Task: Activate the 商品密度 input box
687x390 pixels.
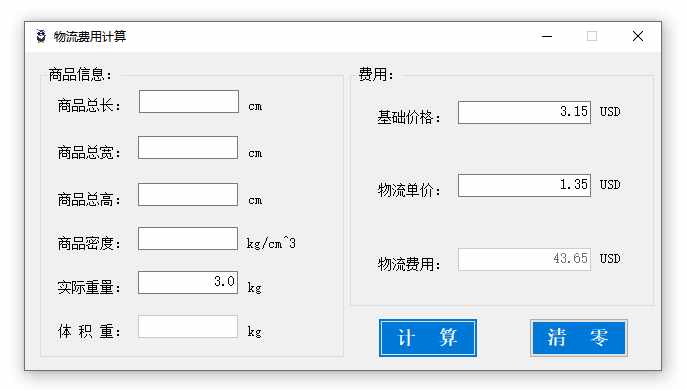Action: (x=188, y=238)
